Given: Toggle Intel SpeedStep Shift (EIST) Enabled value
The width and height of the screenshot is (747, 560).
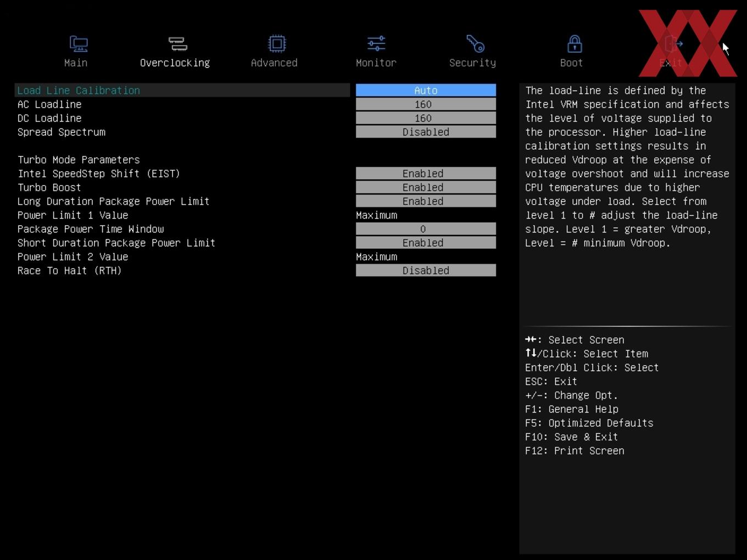Looking at the screenshot, I should tap(426, 173).
